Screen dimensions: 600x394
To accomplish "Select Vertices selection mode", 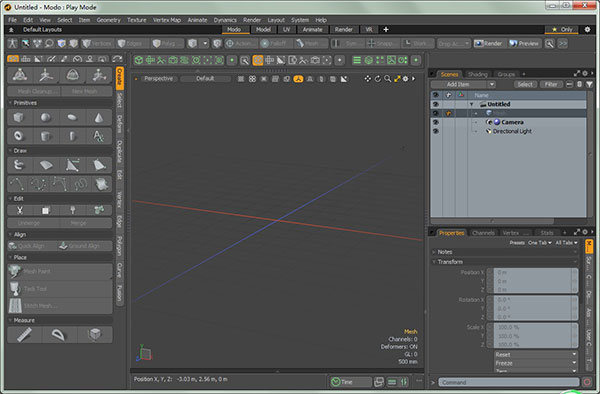I will click(98, 44).
